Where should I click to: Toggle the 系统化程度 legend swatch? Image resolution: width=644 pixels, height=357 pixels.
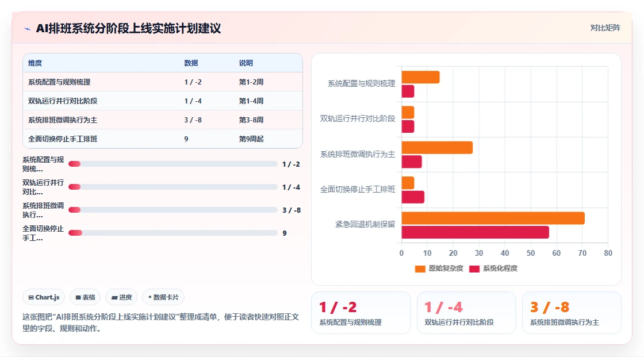tap(474, 268)
